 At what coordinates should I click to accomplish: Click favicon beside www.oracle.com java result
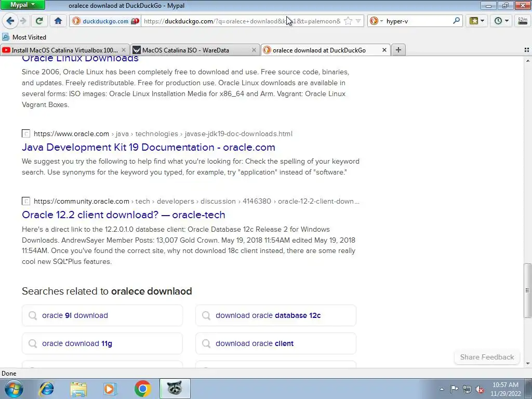point(26,134)
